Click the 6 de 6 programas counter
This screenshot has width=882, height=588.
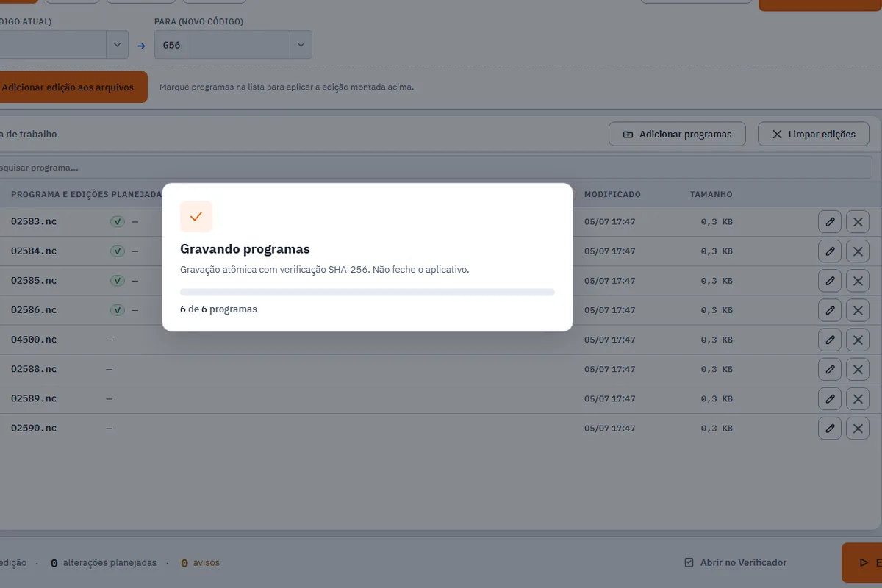[218, 309]
